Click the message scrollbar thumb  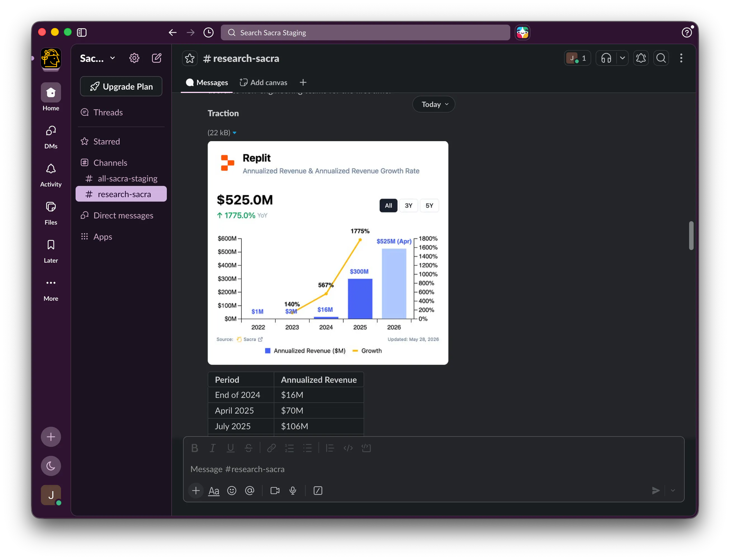[691, 235]
